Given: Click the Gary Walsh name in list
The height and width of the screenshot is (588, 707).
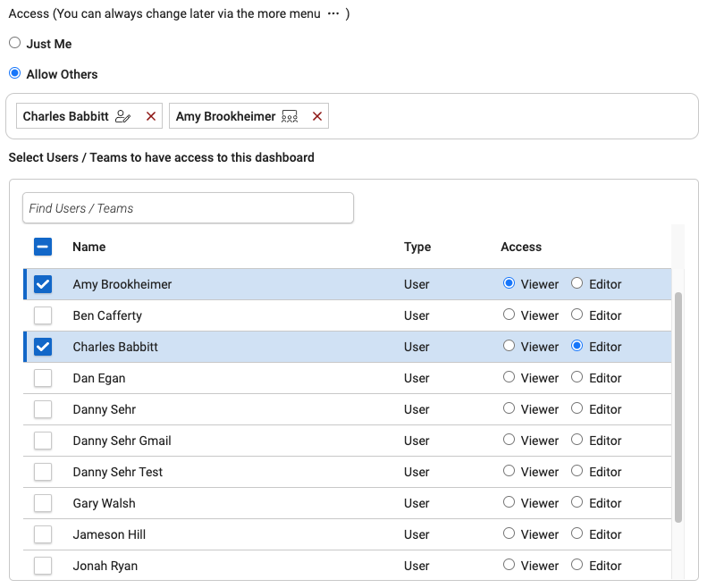Looking at the screenshot, I should click(x=105, y=503).
